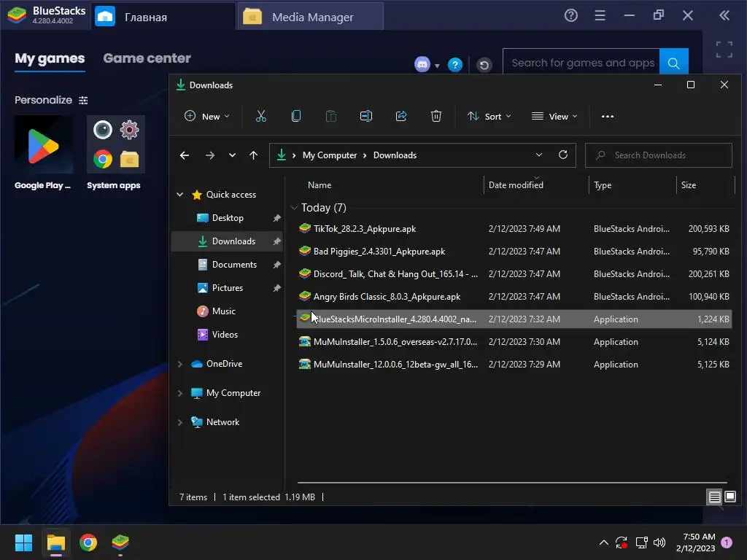The height and width of the screenshot is (560, 747).
Task: Open recent locations dropdown arrow
Action: 232,155
